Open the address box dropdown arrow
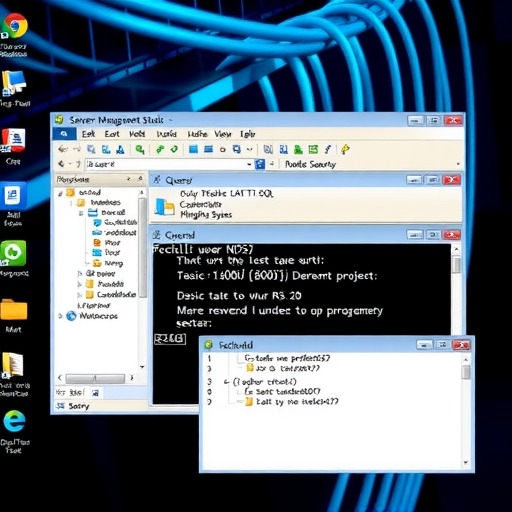This screenshot has height=512, width=512. (x=249, y=164)
